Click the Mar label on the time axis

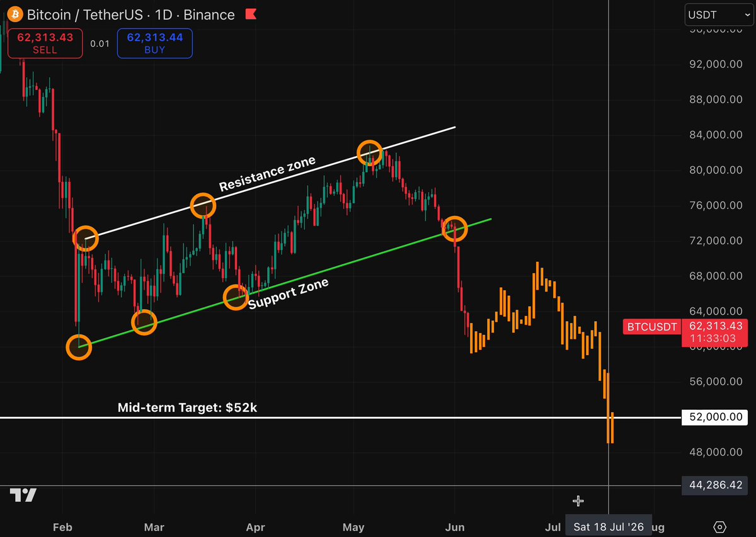[x=154, y=526]
